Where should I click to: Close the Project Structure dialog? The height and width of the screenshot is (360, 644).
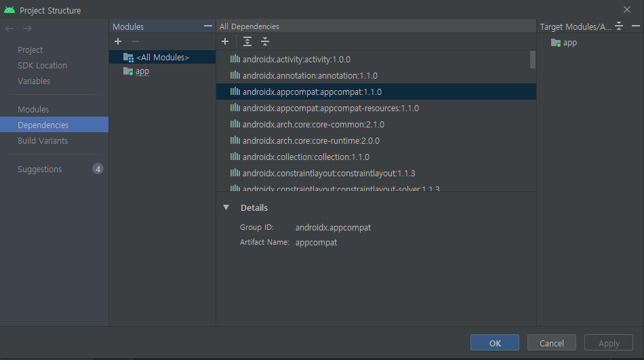[627, 9]
